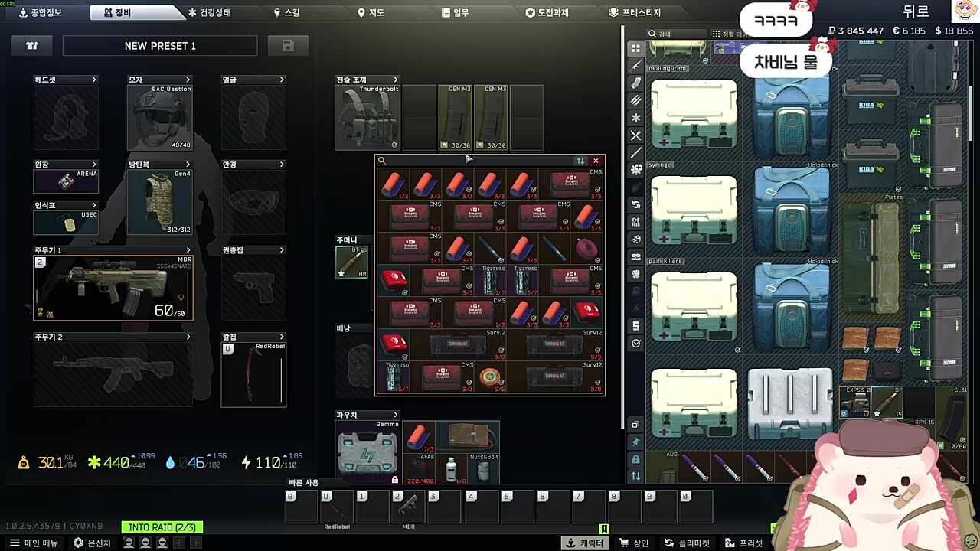
Task: Click the up-down sort arrows in stash sidebar
Action: pyautogui.click(x=635, y=476)
